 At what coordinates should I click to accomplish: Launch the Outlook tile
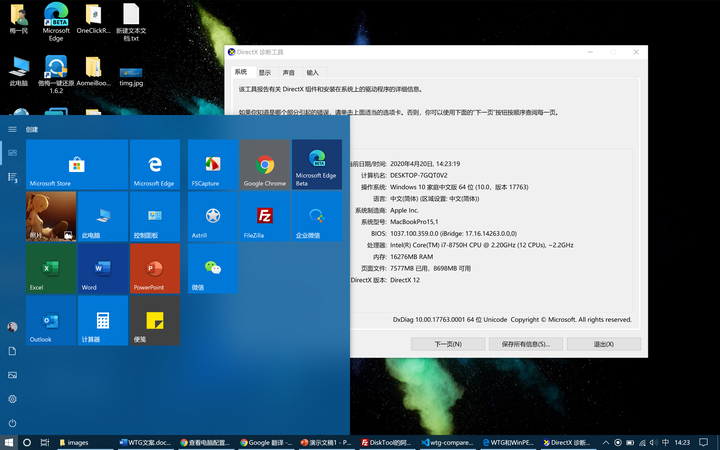pos(51,320)
